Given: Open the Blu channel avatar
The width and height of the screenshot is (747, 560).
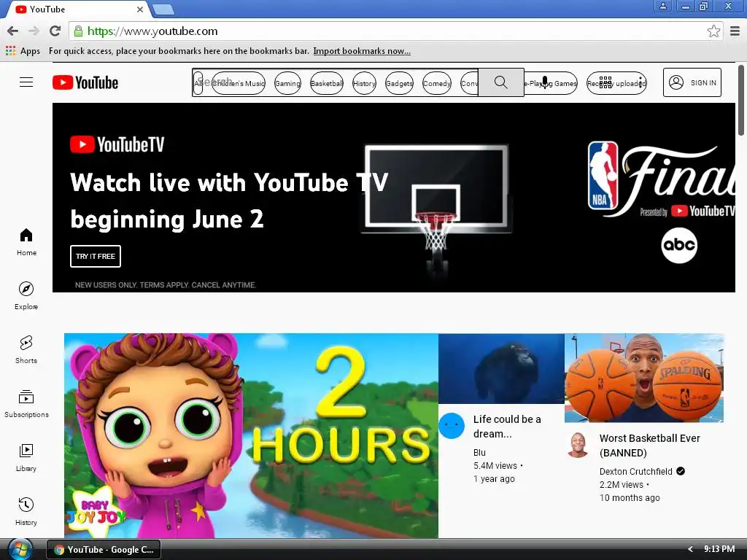Looking at the screenshot, I should (x=451, y=425).
